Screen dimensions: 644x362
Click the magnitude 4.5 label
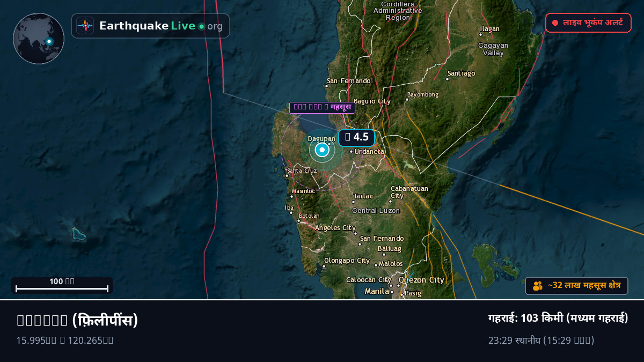click(356, 137)
